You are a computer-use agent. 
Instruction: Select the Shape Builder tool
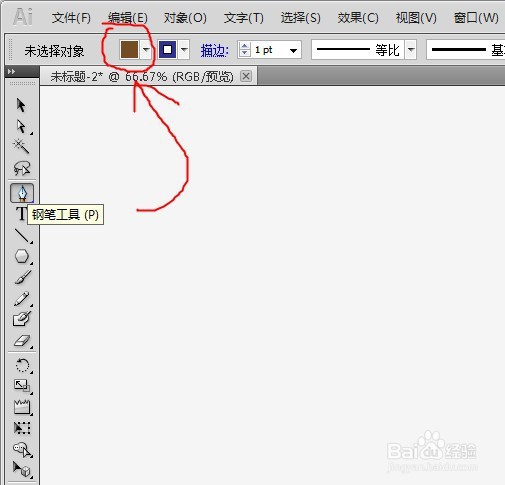[x=22, y=450]
